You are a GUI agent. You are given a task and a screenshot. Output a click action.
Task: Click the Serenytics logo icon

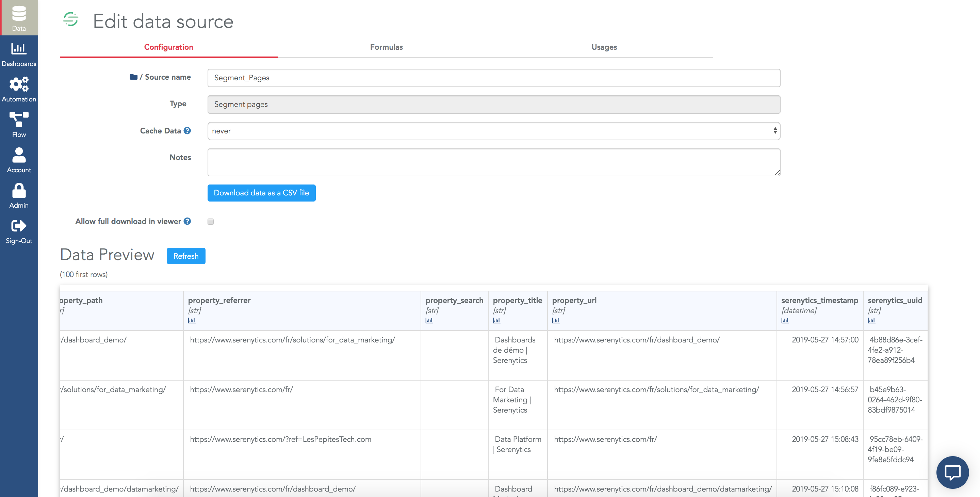[71, 19]
